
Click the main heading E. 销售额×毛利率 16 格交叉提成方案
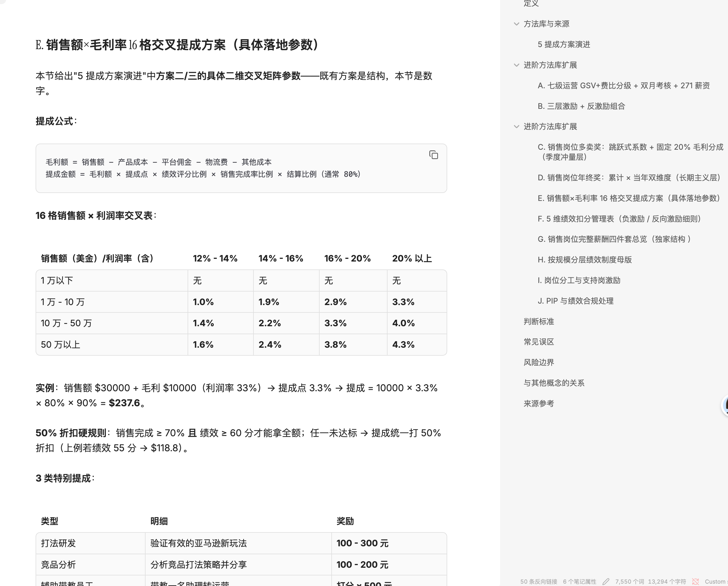click(178, 45)
